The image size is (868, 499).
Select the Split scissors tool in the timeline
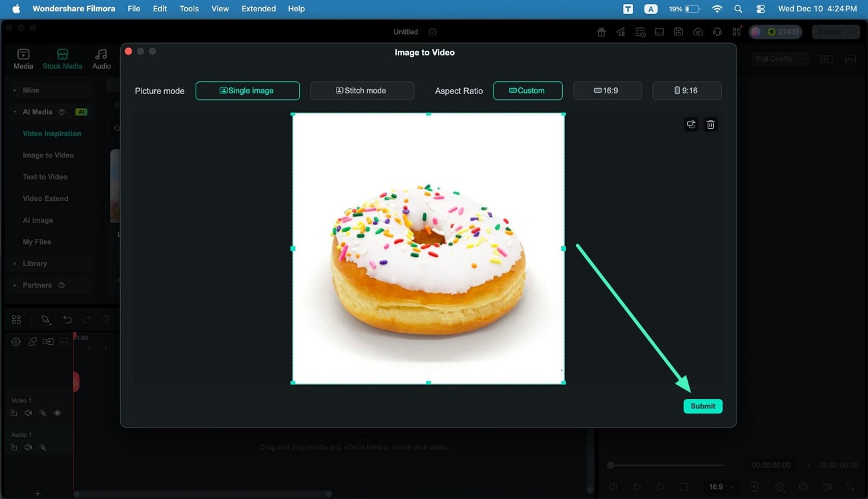click(32, 342)
